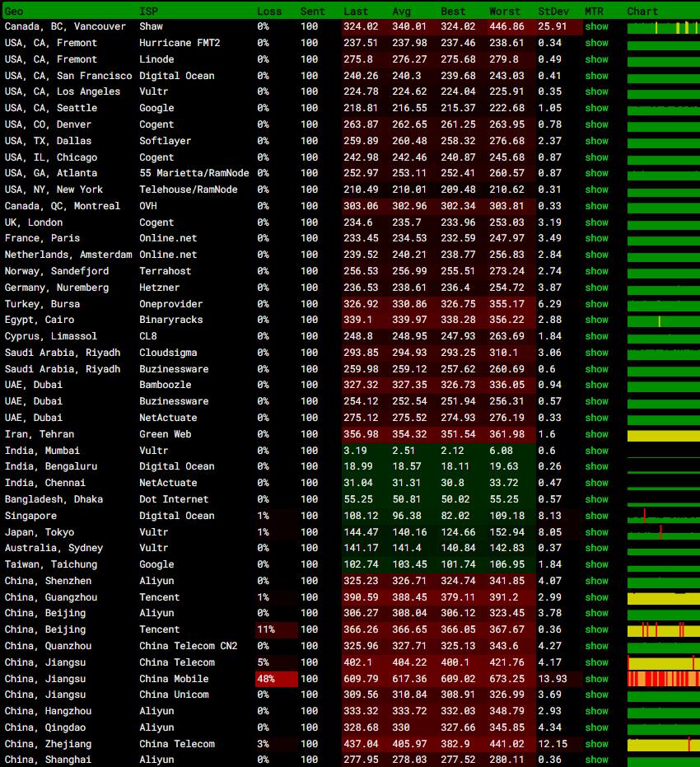The image size is (700, 767).
Task: Select the 48% loss cell for China Mobile
Action: pyautogui.click(x=277, y=679)
